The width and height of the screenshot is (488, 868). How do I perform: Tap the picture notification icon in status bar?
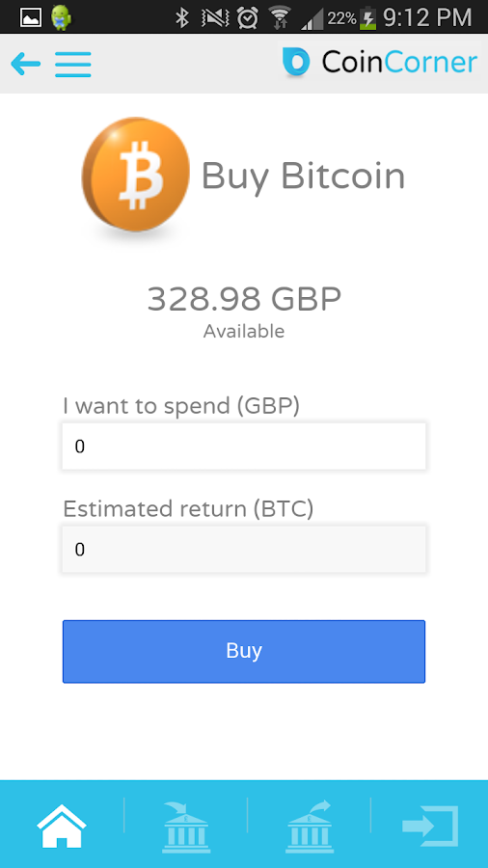coord(31,17)
